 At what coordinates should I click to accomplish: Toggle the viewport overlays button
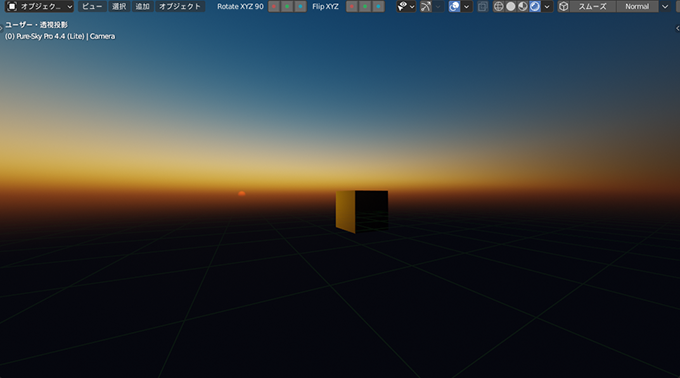click(454, 7)
